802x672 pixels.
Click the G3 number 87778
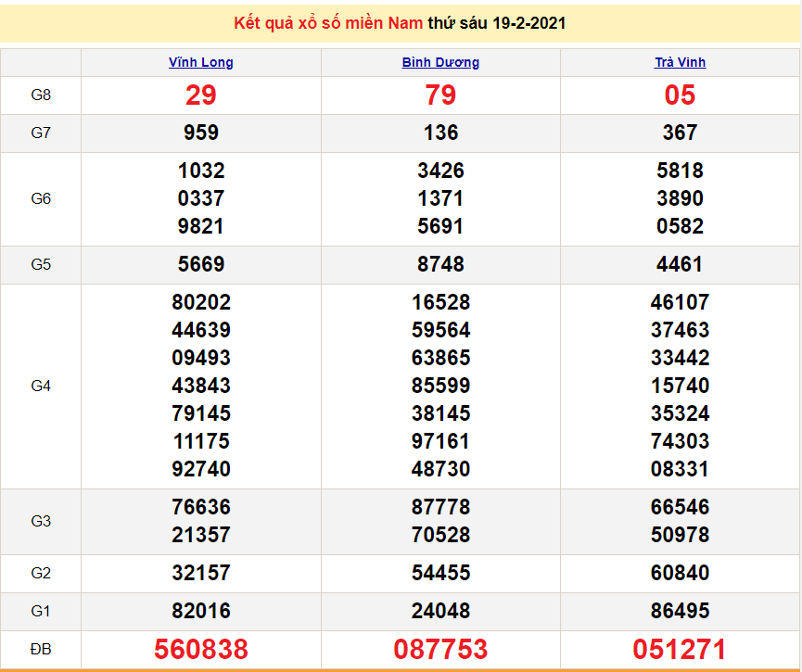[440, 507]
